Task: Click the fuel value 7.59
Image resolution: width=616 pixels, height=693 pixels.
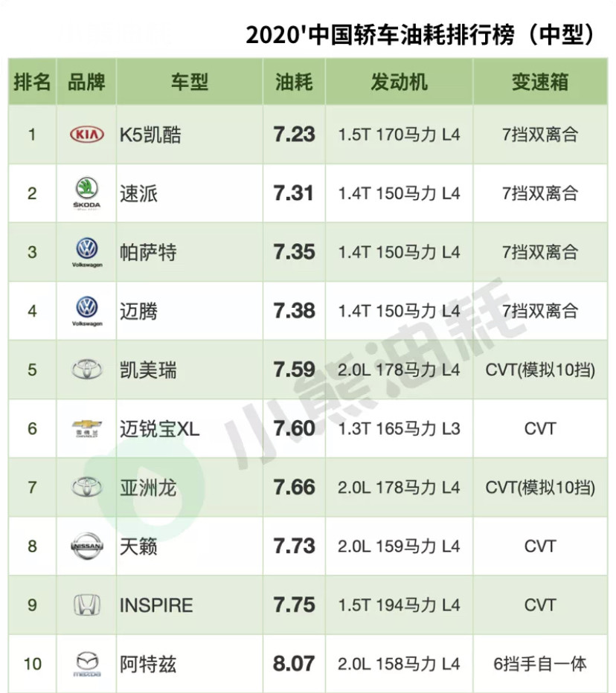Action: [294, 370]
